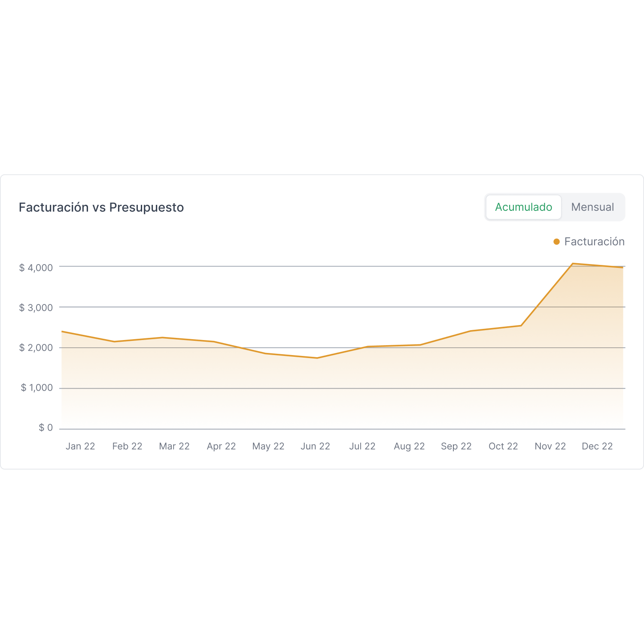Click the Mar 22 axis label

pyautogui.click(x=174, y=446)
